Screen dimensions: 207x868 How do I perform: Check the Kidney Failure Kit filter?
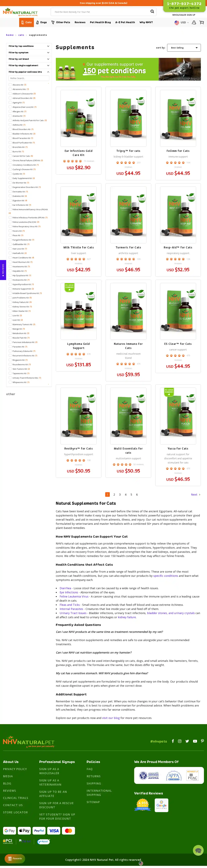tap(10, 302)
